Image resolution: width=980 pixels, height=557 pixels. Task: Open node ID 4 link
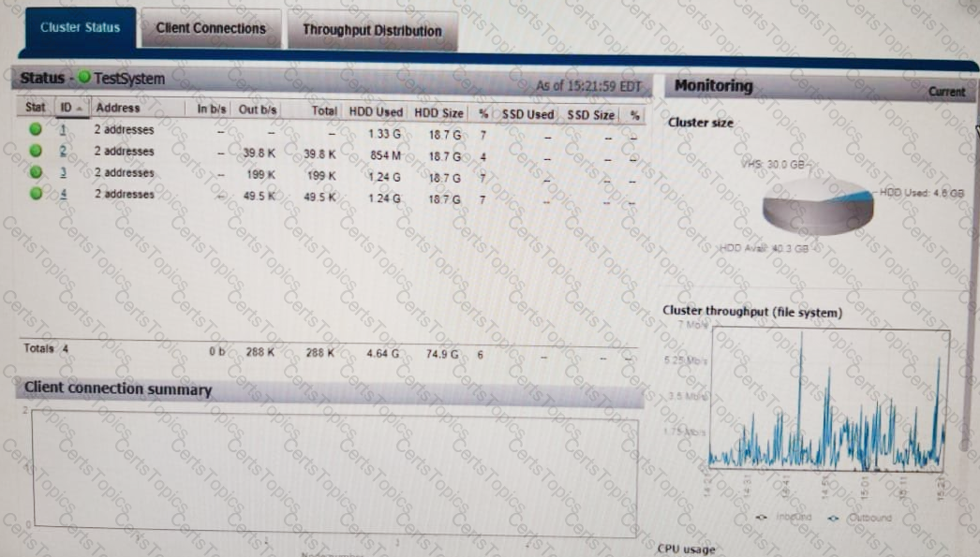[x=64, y=194]
